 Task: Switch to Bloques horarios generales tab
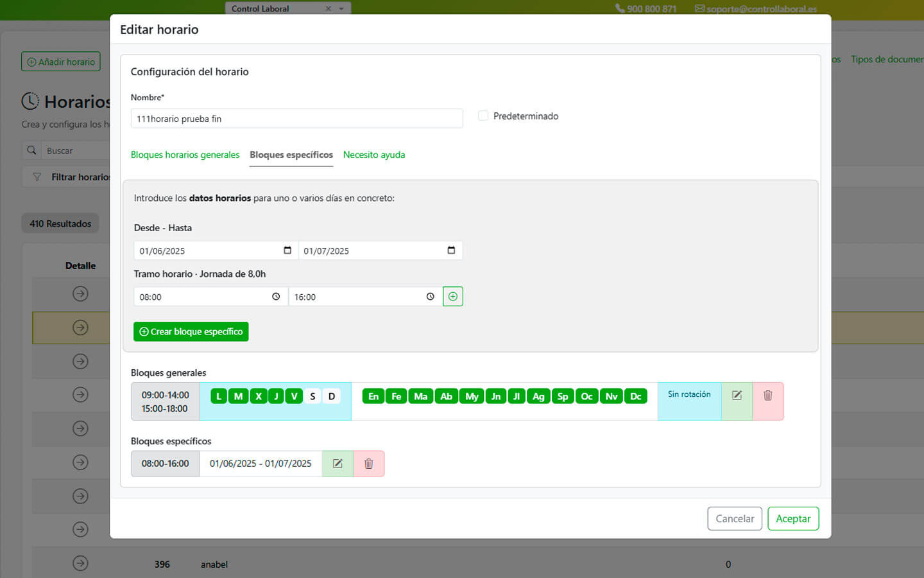pyautogui.click(x=185, y=155)
